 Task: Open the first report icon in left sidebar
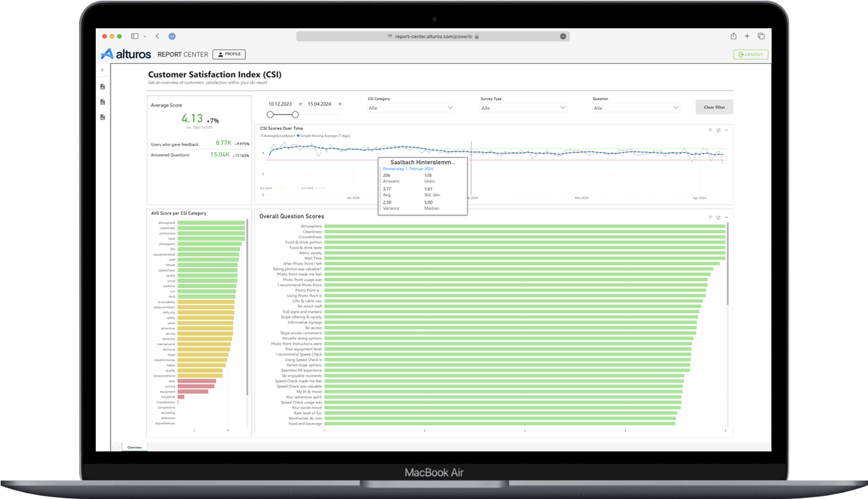pos(103,87)
